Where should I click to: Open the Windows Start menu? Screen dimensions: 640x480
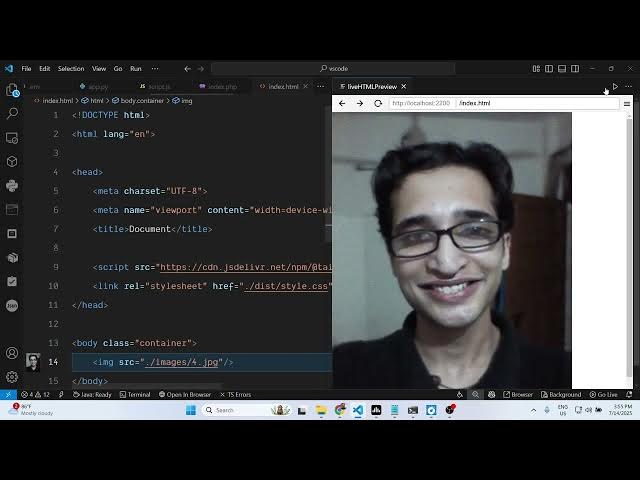click(191, 410)
